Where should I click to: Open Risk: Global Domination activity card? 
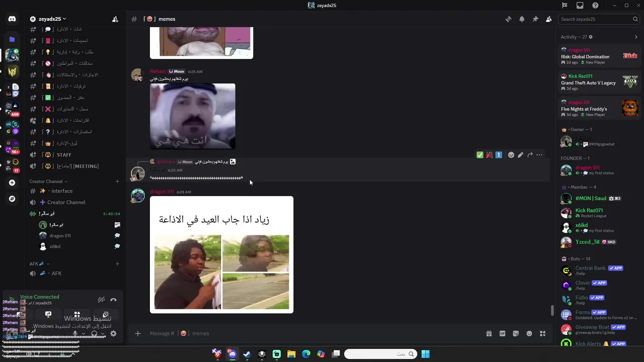pyautogui.click(x=599, y=56)
